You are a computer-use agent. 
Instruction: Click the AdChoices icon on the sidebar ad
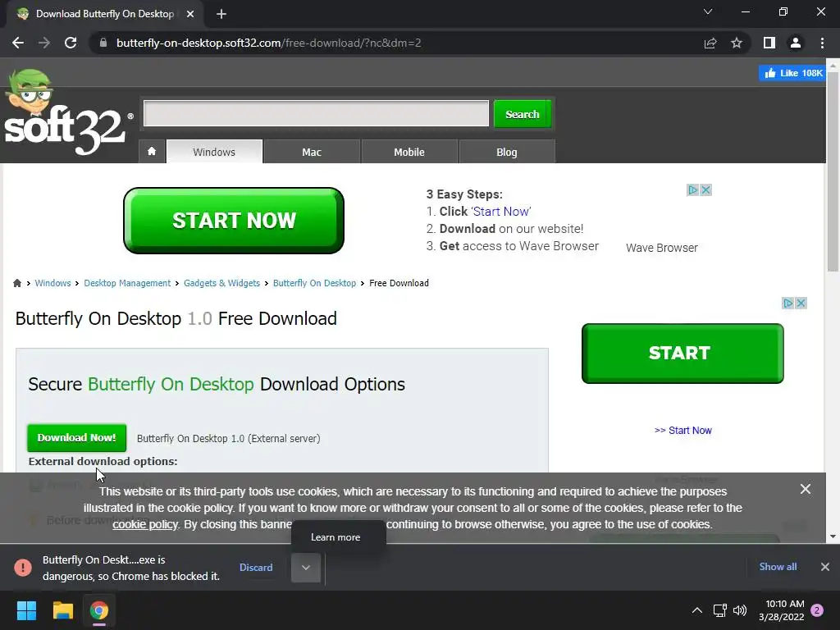click(x=787, y=304)
